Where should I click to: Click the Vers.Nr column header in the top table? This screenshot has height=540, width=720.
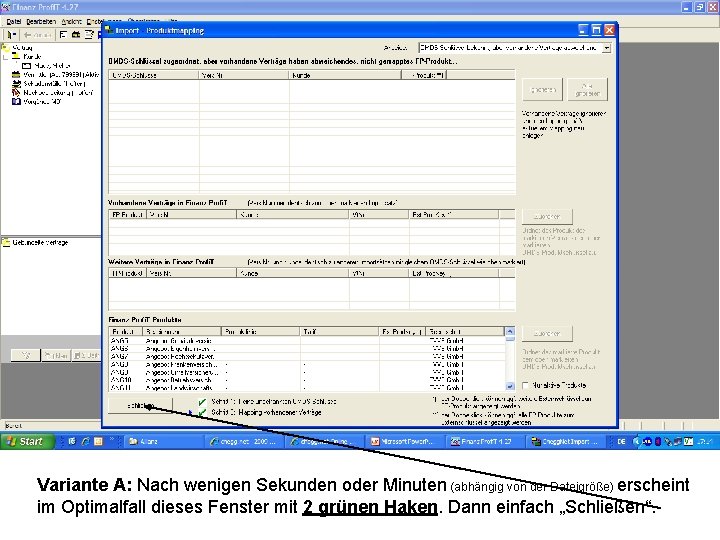(244, 75)
